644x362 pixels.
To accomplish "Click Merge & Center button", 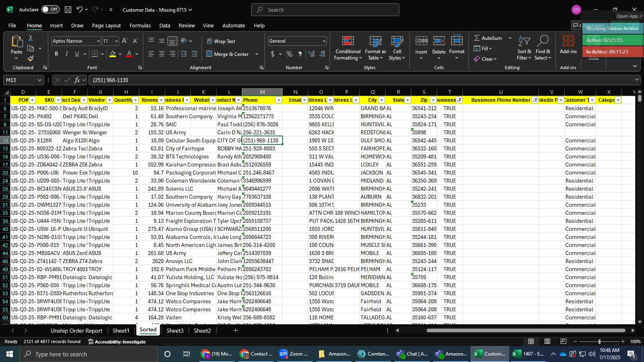I will (227, 54).
